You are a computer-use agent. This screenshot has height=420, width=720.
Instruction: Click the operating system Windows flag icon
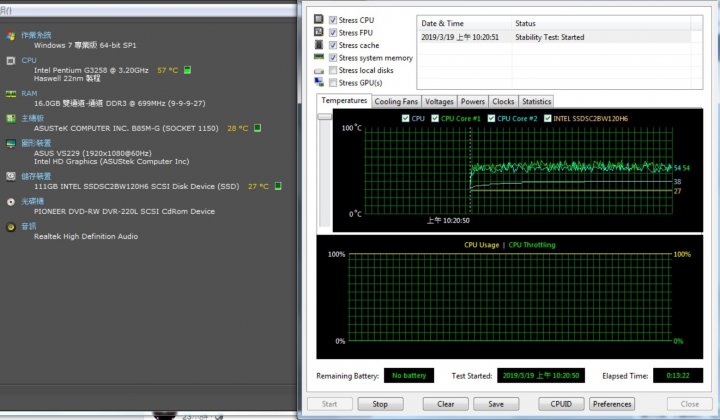11,36
